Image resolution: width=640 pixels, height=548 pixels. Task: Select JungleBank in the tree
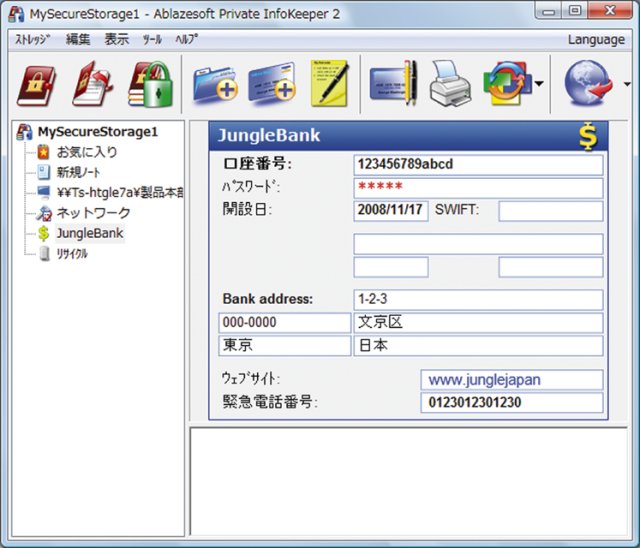pyautogui.click(x=90, y=233)
